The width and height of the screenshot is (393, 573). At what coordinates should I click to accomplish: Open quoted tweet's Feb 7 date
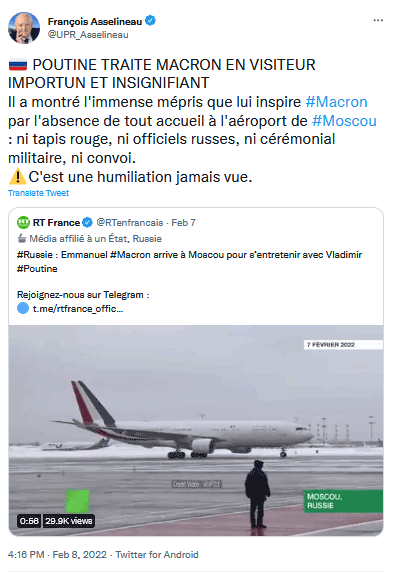pos(184,223)
